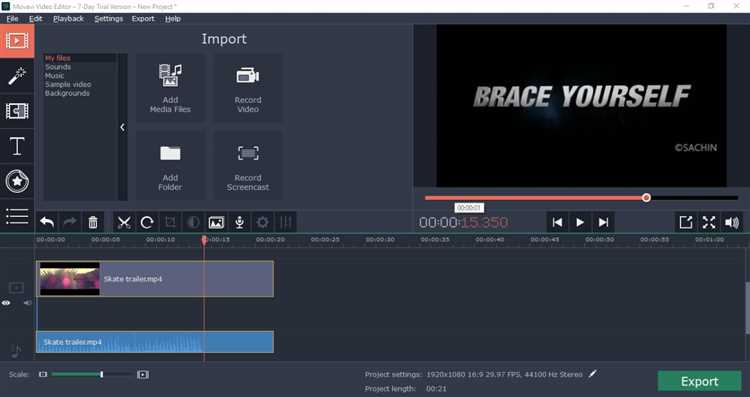Screen dimensions: 750x397
Task: Edit project settings with the pencil icon
Action: pos(593,374)
